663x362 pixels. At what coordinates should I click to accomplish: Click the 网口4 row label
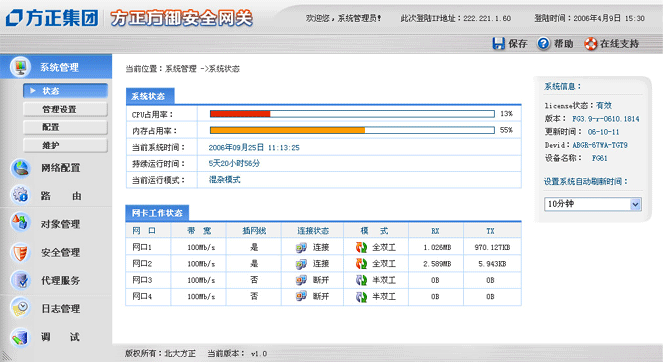142,296
